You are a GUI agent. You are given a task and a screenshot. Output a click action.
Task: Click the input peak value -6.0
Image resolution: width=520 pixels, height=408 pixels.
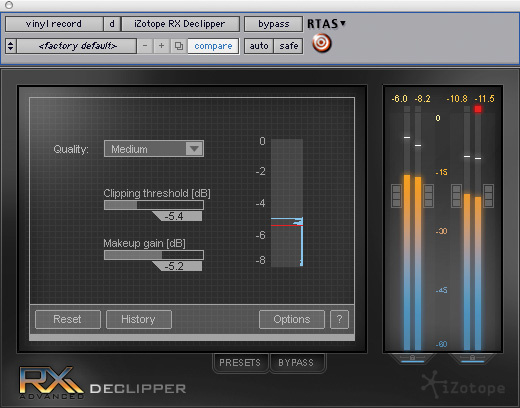click(399, 99)
